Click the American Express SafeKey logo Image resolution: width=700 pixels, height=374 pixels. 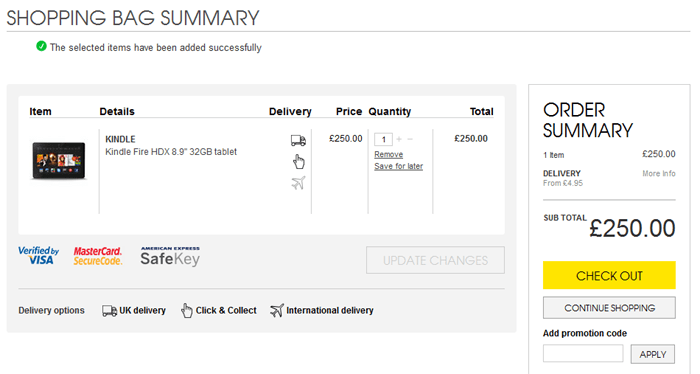170,256
